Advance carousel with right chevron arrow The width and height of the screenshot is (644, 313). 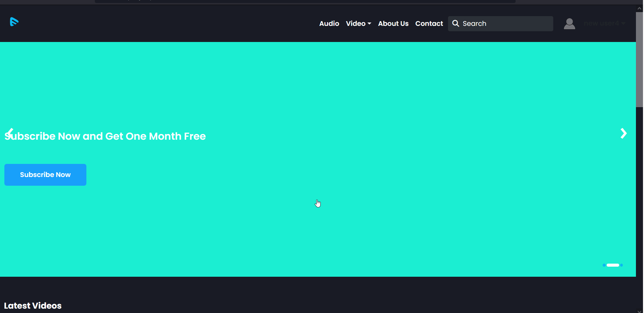623,133
